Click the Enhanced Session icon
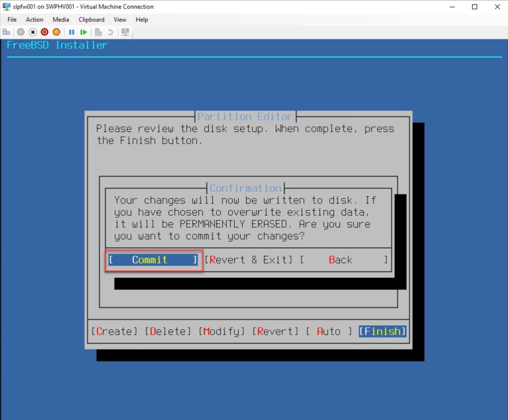The height and width of the screenshot is (420, 508). [126, 32]
